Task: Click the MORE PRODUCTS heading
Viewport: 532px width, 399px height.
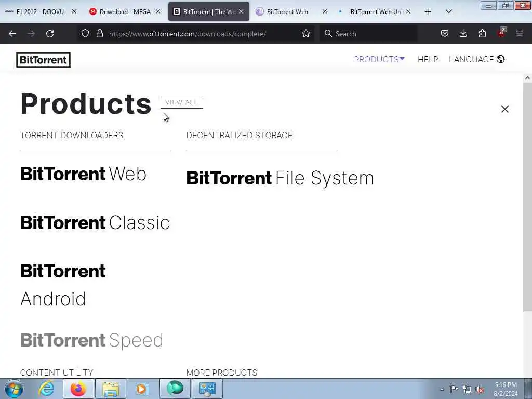Action: point(222,373)
